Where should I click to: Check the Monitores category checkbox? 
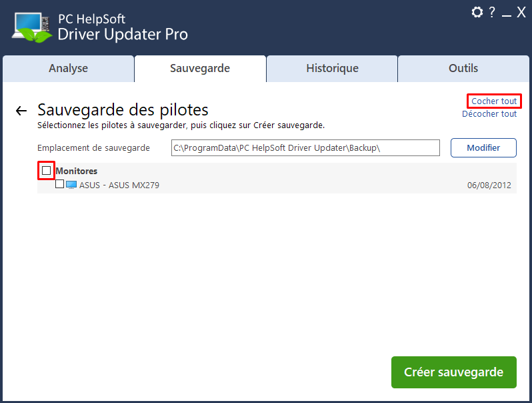coord(47,170)
